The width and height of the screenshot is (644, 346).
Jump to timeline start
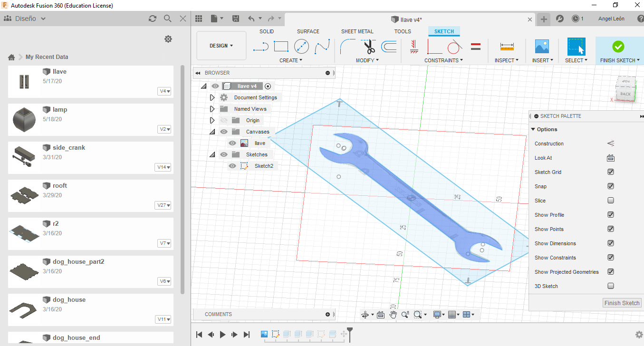(200, 335)
